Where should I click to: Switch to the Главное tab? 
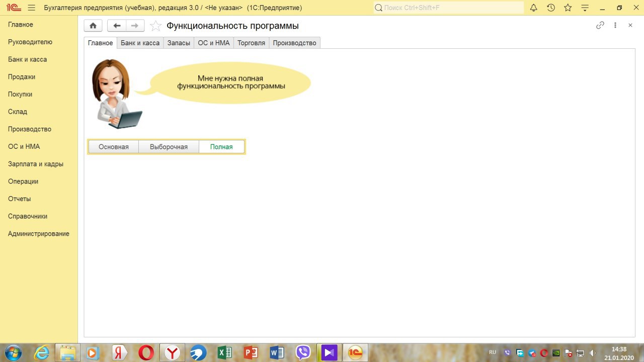tap(100, 43)
